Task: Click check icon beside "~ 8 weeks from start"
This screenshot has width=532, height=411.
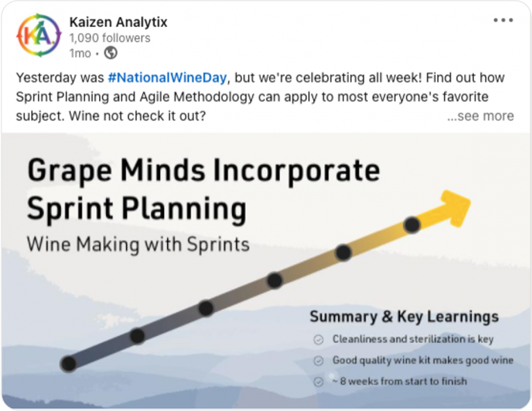Action: coord(319,381)
